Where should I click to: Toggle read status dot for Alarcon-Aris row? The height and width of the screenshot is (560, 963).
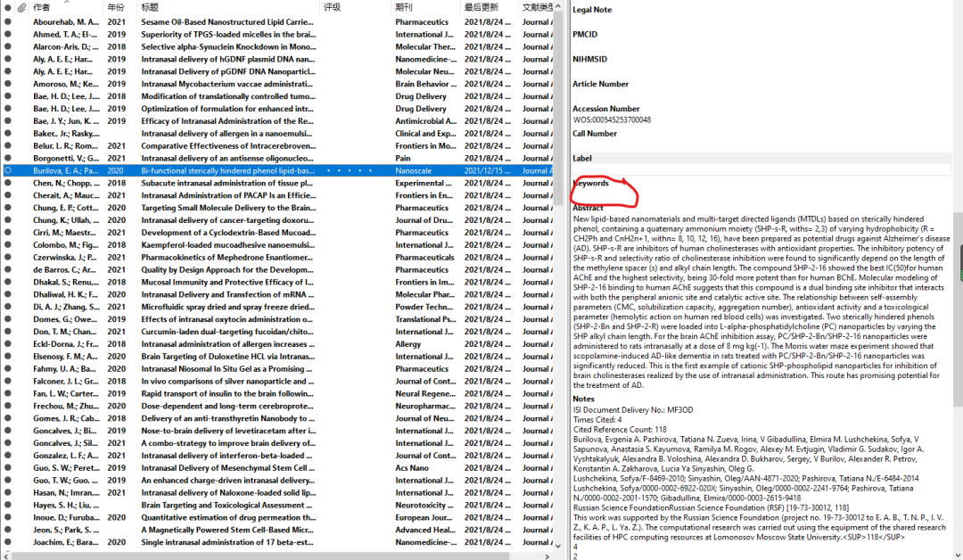coord(7,46)
